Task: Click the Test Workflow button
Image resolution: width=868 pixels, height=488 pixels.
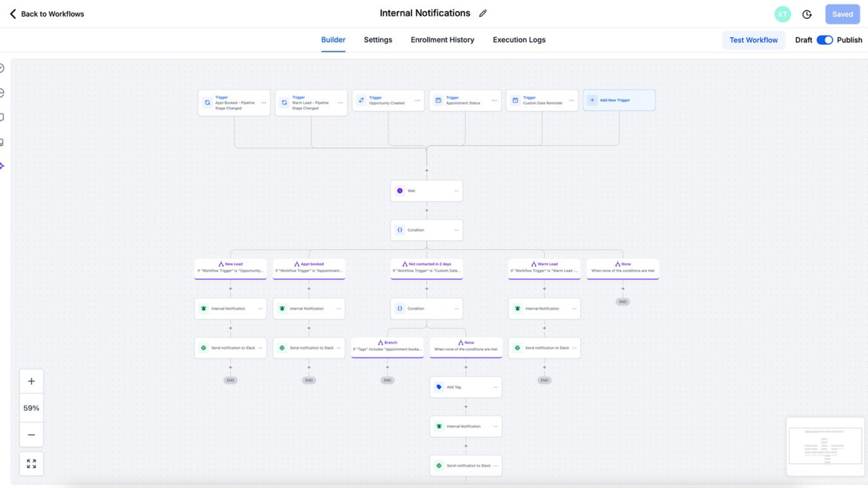Action: coord(753,40)
